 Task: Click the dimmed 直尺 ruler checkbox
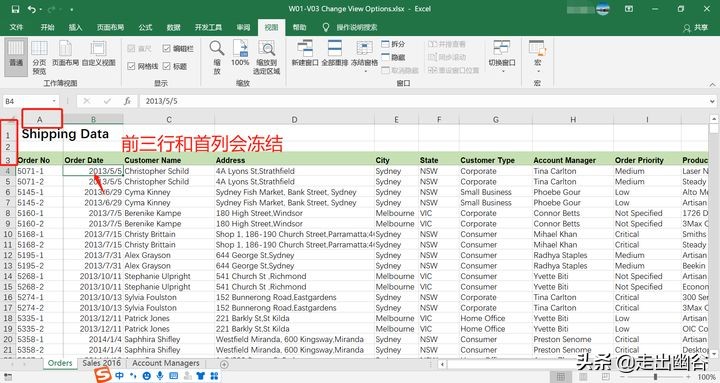tap(131, 48)
